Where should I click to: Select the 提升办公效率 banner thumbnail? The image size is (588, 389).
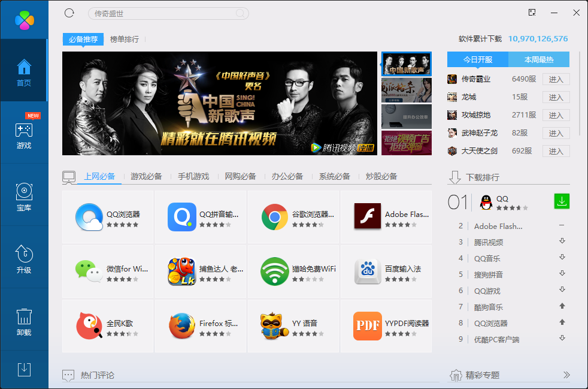tap(407, 117)
